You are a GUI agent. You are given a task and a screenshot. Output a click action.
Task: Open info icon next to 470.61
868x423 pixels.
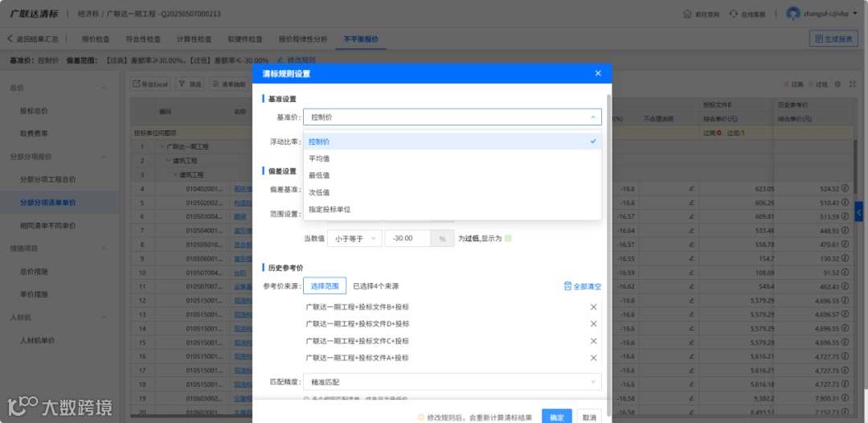(x=847, y=244)
